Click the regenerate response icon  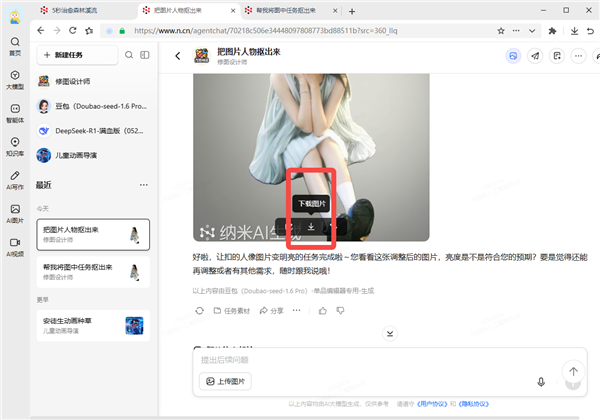(x=200, y=311)
